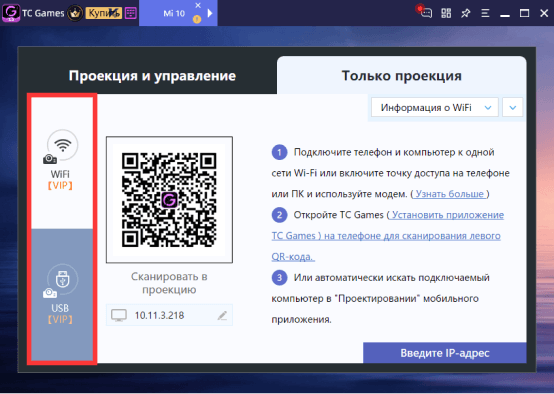Choose the WiFi VIP connection mode

62,163
